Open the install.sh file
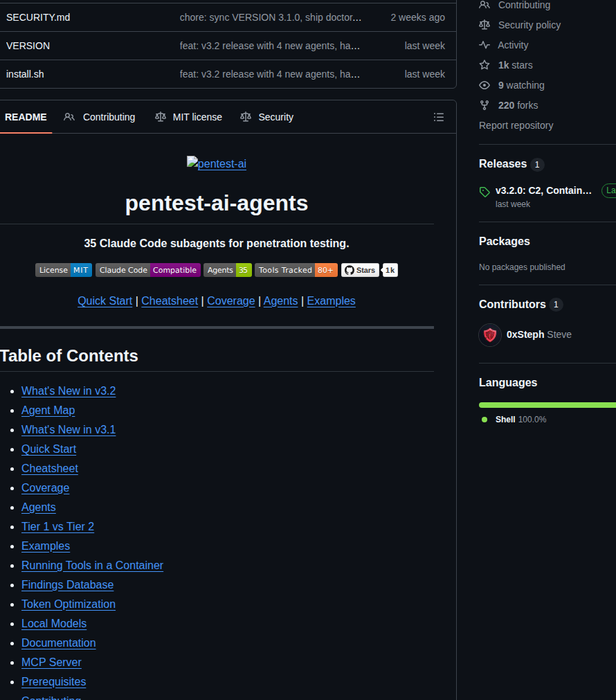Screen dimensions: 616x700 pyautogui.click(x=25, y=74)
